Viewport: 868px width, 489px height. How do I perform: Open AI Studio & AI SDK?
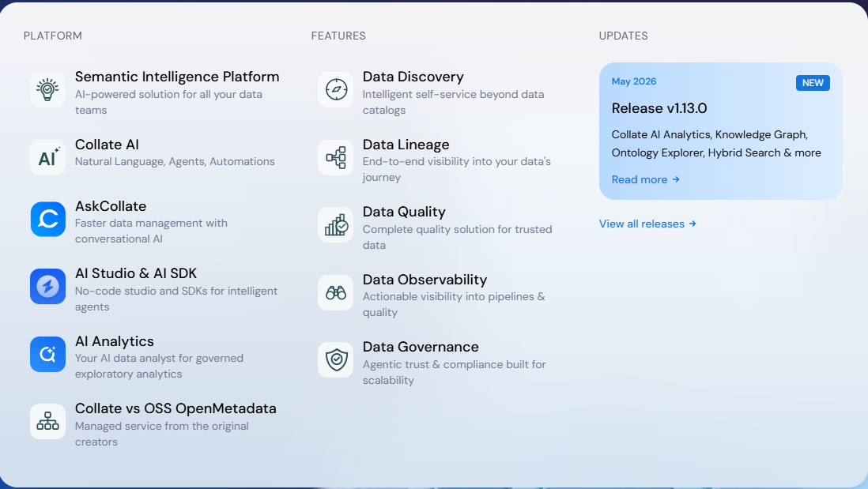point(136,273)
